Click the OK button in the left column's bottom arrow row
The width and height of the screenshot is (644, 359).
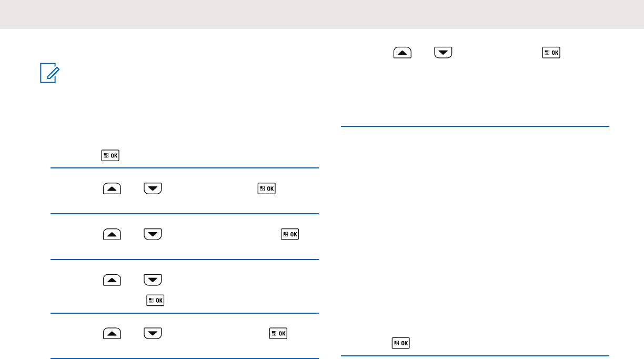(x=278, y=333)
